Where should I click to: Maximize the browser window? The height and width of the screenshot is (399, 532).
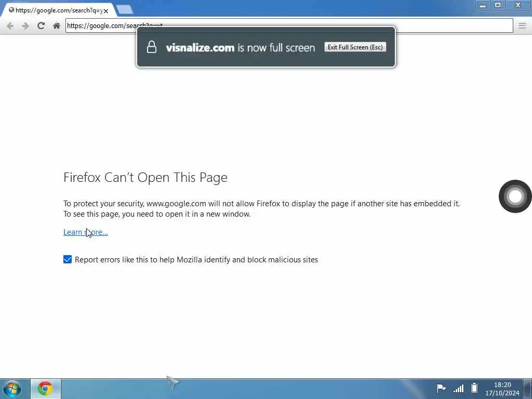pos(498,5)
